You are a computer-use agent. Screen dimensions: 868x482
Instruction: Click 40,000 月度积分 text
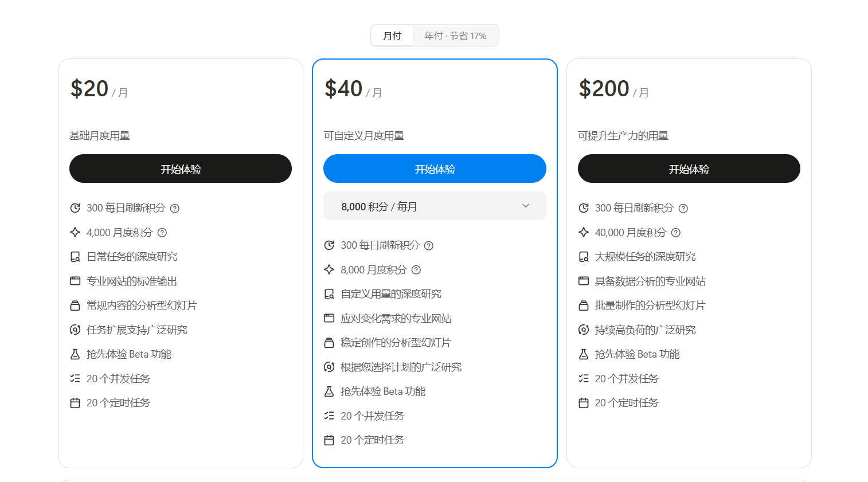point(631,233)
